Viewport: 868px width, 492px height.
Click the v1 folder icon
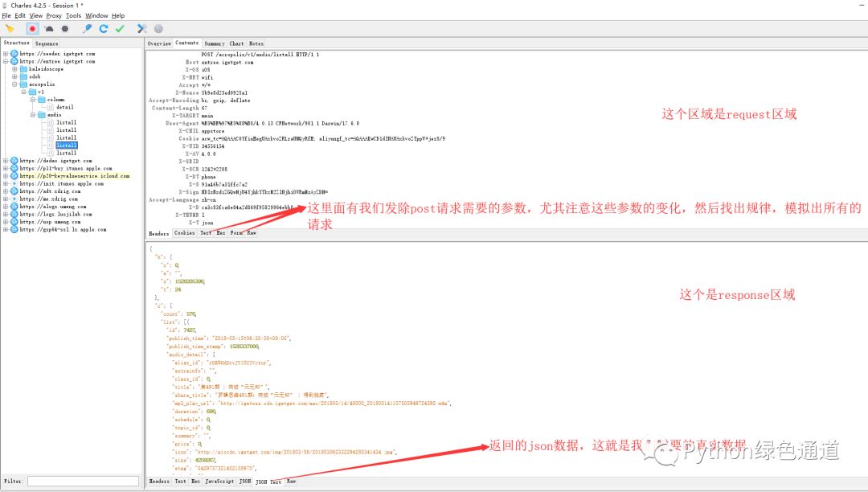click(33, 92)
